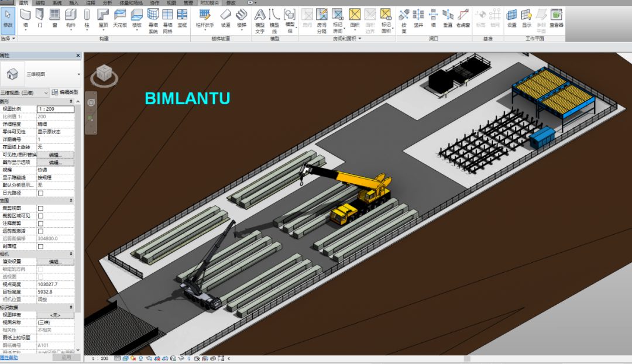Image resolution: width=632 pixels, height=364 pixels.
Task: Open the Properties help (属性帮助) link
Action: pyautogui.click(x=9, y=358)
